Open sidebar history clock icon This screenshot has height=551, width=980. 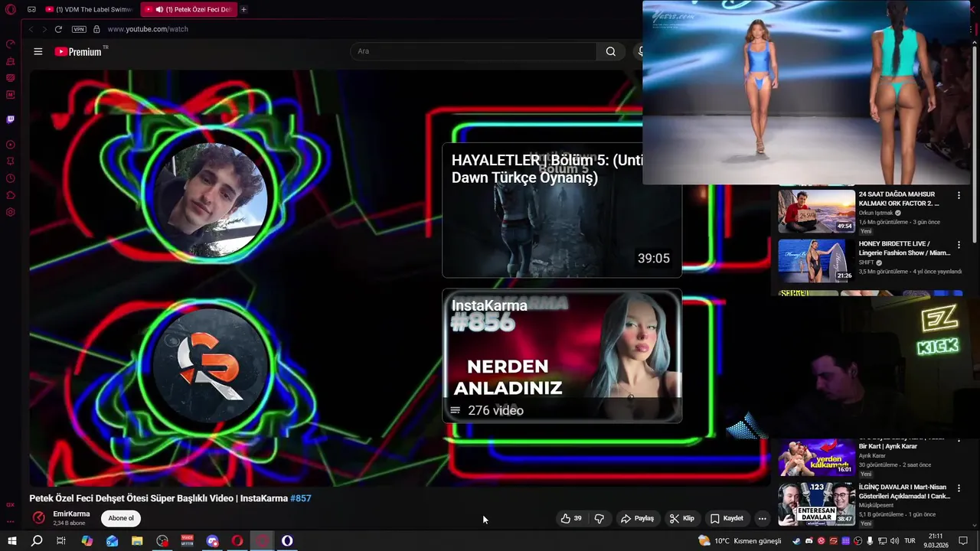click(11, 178)
